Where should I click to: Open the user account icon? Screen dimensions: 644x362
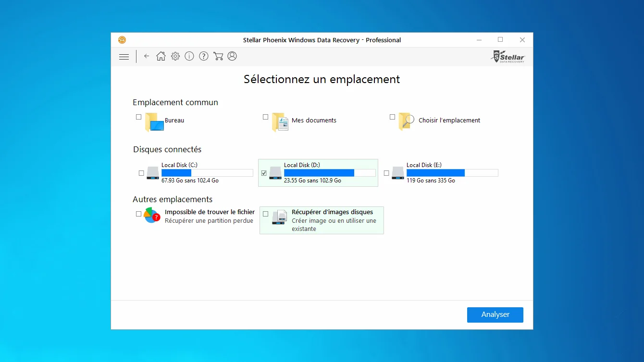click(x=232, y=56)
